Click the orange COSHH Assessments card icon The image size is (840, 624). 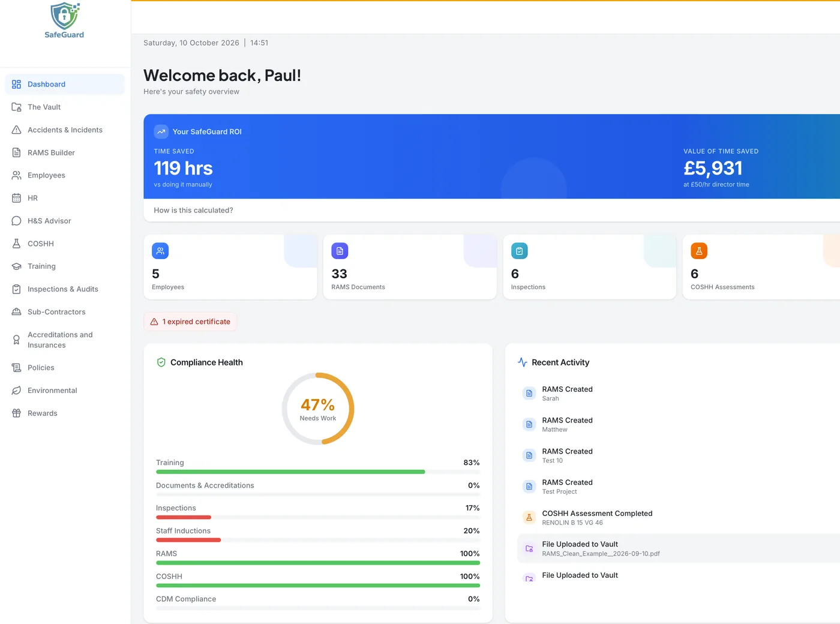699,251
